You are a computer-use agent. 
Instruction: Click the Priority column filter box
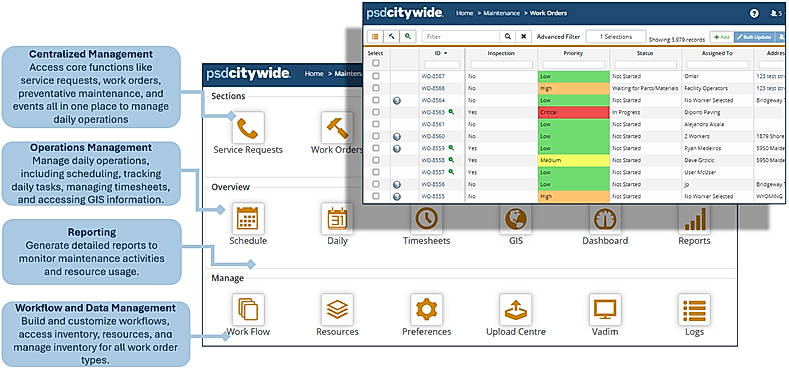pos(574,64)
